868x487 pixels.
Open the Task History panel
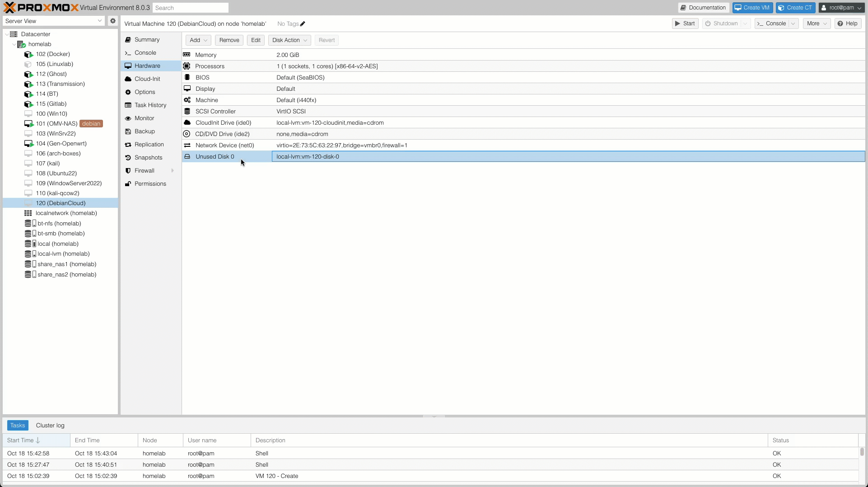151,105
